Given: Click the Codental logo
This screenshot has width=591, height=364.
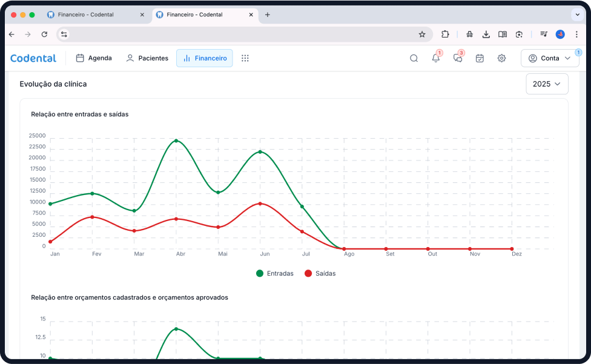Looking at the screenshot, I should 33,58.
